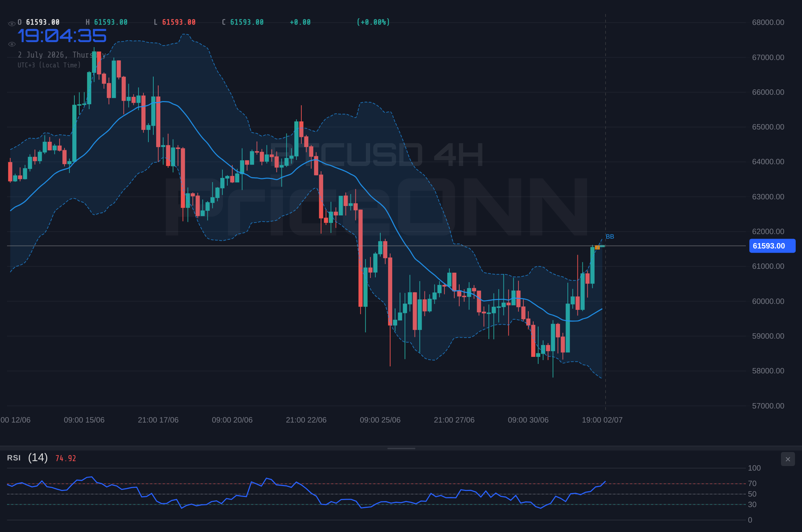This screenshot has height=532, width=802.
Task: Close the RSI indicator panel
Action: pyautogui.click(x=788, y=459)
